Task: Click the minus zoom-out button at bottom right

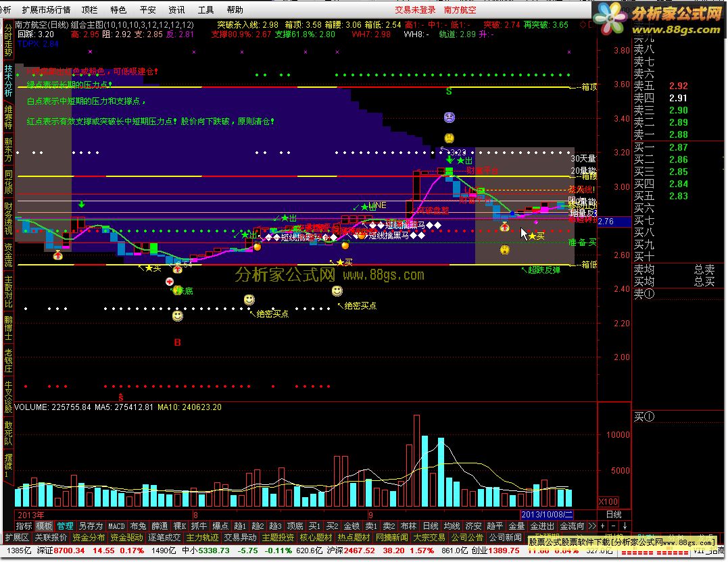Action: tap(614, 526)
